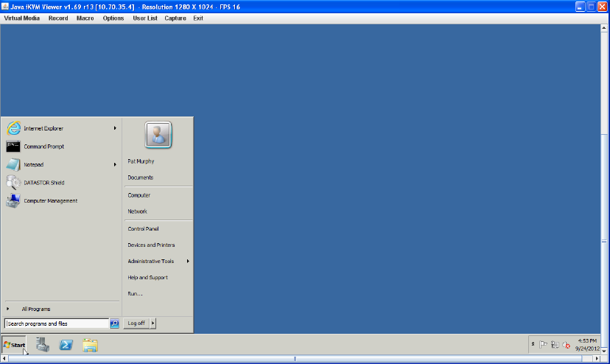
Task: Open Devices and Printers
Action: click(151, 245)
